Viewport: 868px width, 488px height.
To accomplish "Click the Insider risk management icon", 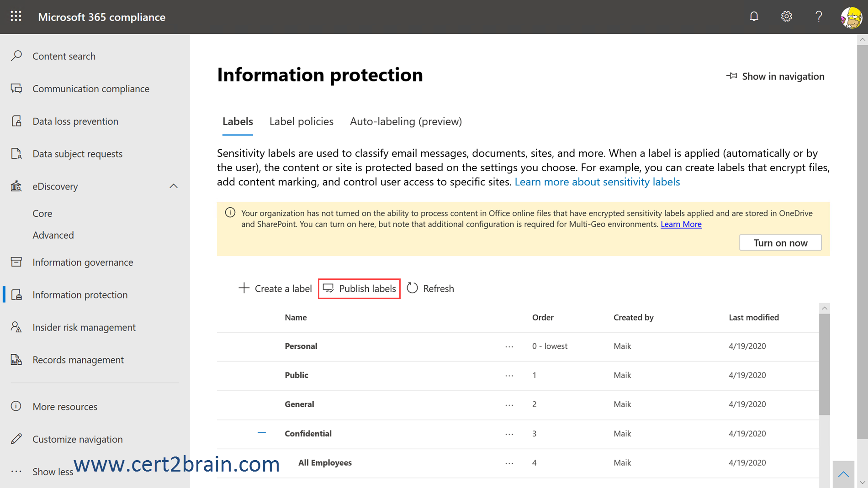I will (16, 327).
